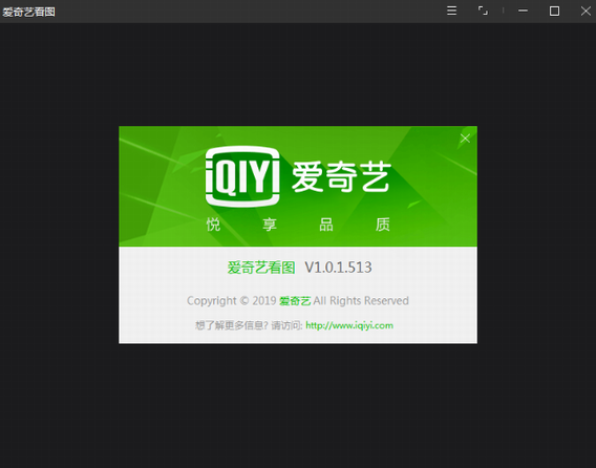Click the slogan character 质
The width and height of the screenshot is (596, 468).
coord(383,224)
